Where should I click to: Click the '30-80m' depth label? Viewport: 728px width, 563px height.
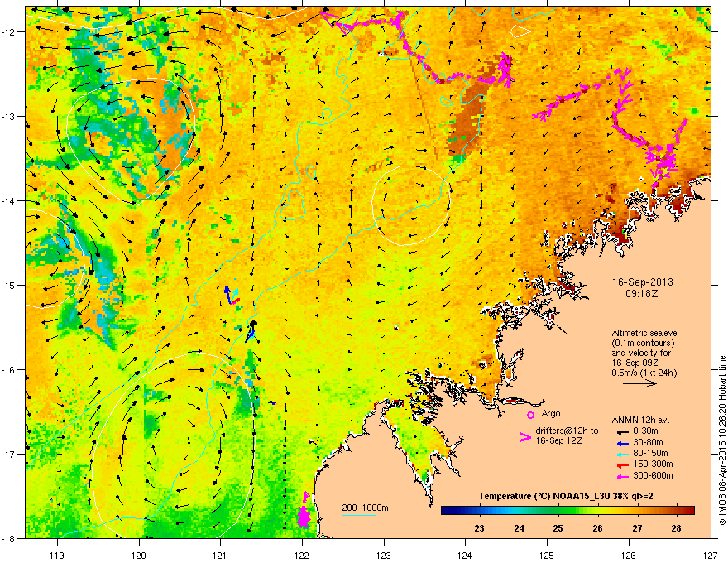648,443
